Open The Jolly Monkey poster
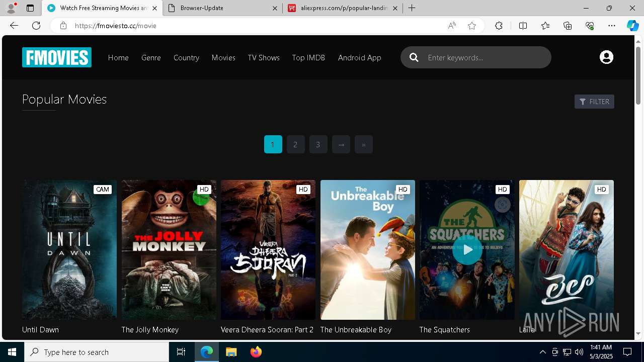This screenshot has width=644, height=362. [169, 250]
